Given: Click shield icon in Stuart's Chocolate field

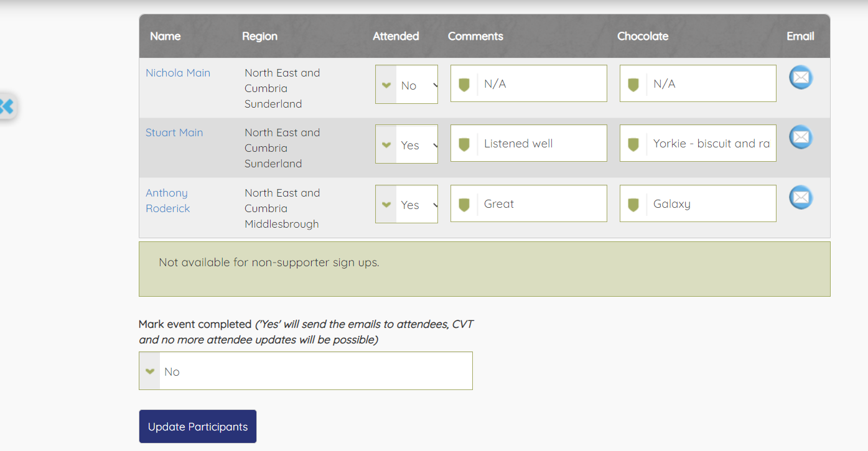Looking at the screenshot, I should 633,144.
